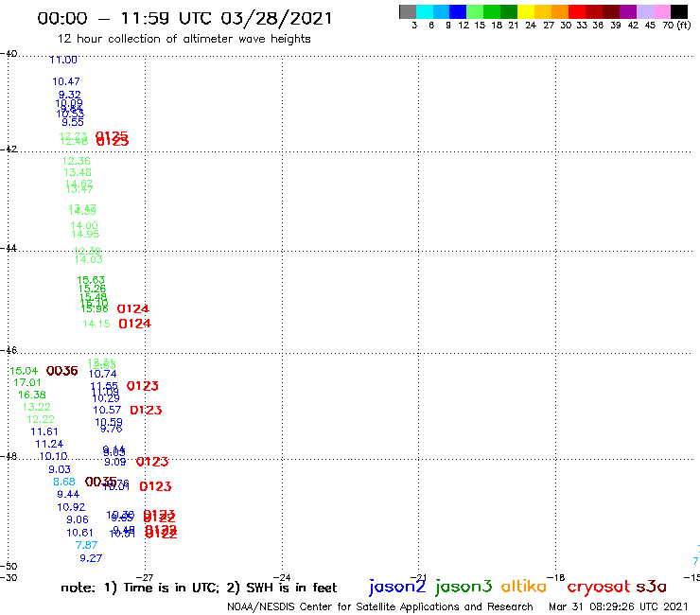Click the wave height reading 12.36
Screen dimensions: 700x615
77,161
